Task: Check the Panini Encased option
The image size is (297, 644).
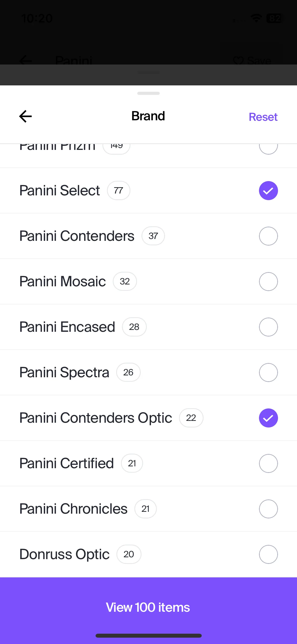Action: click(268, 327)
